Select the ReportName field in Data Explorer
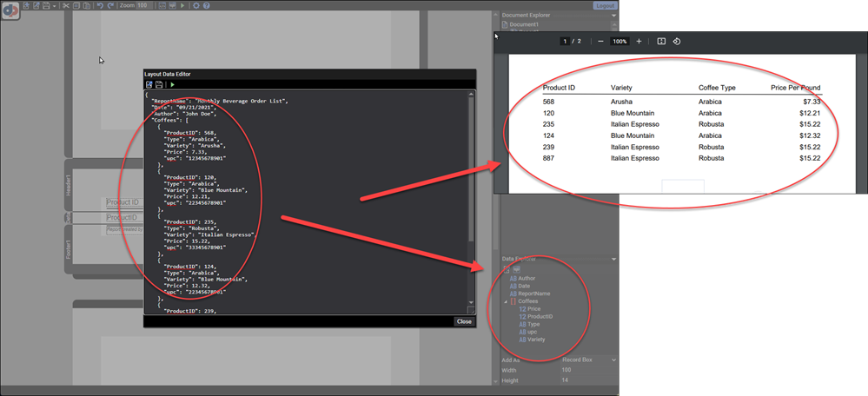The image size is (868, 396). coord(533,294)
